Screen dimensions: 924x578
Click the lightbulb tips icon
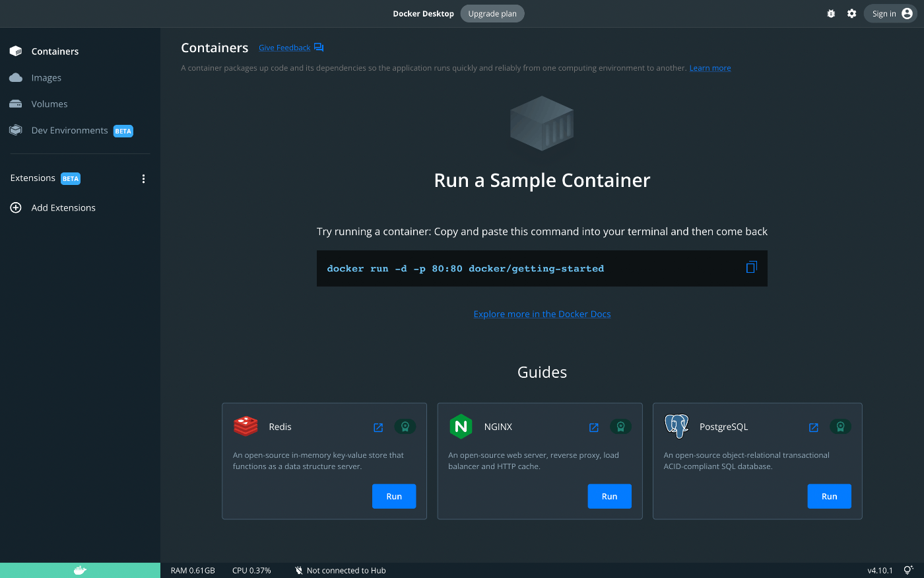909,570
